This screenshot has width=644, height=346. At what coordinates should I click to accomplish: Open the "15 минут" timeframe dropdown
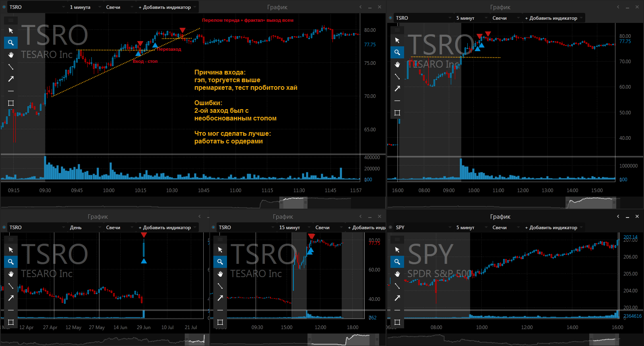click(x=294, y=228)
